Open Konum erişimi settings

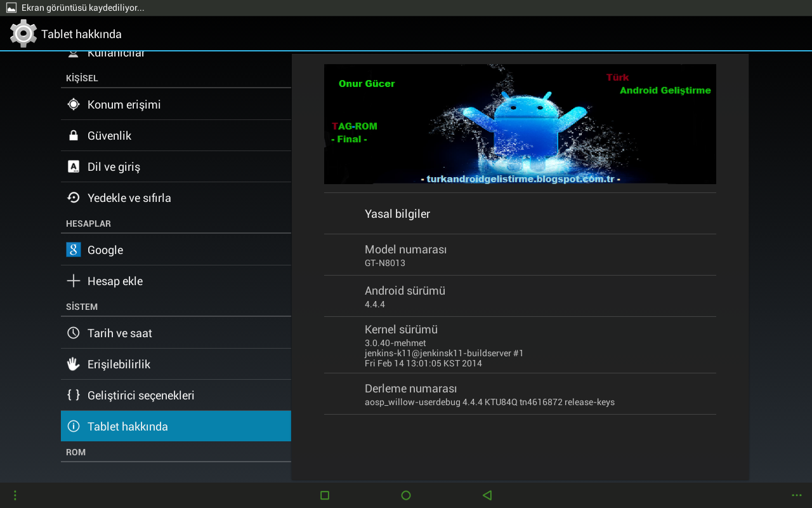(x=176, y=104)
